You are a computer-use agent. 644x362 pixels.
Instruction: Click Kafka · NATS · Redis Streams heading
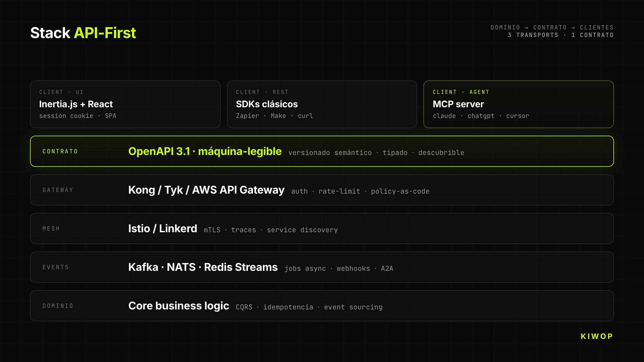coord(203,267)
